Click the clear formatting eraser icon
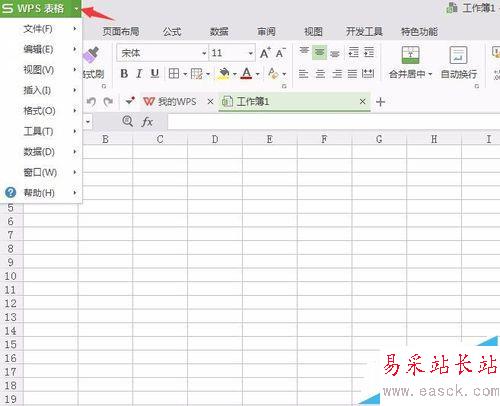The height and width of the screenshot is (406, 500). 273,74
